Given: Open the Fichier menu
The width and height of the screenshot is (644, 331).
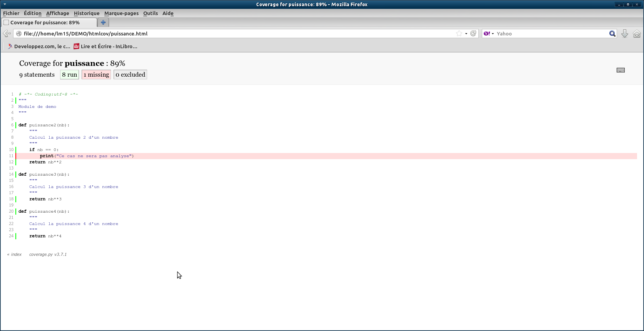Looking at the screenshot, I should (11, 13).
